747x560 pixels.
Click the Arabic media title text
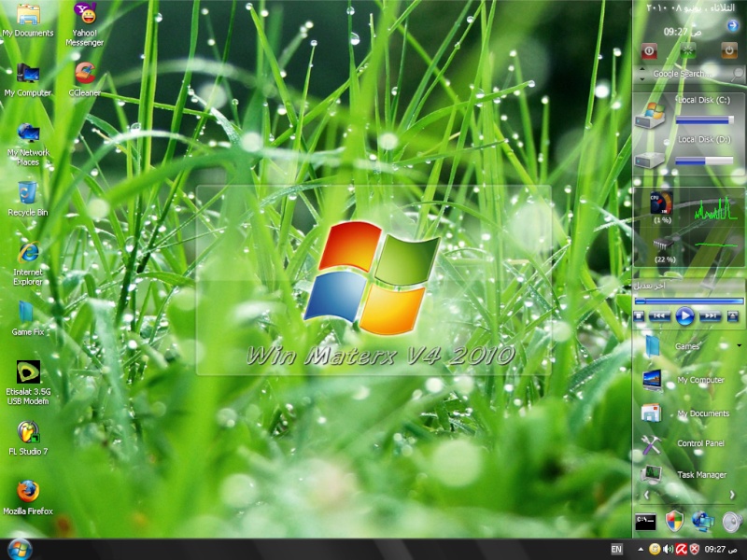650,286
